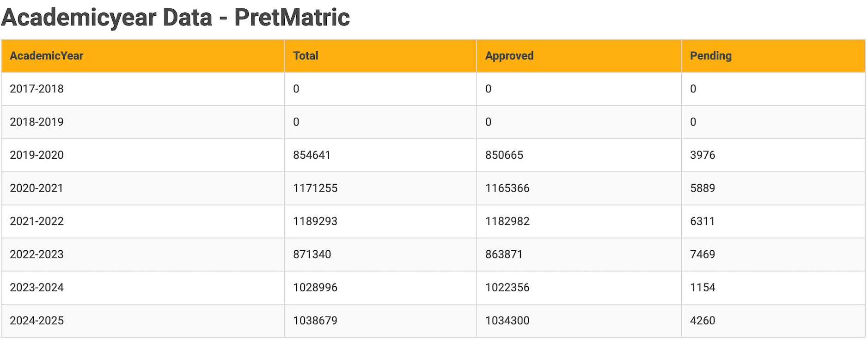Select the 2020-2021 academic year cell
The height and width of the screenshot is (350, 868).
click(143, 188)
